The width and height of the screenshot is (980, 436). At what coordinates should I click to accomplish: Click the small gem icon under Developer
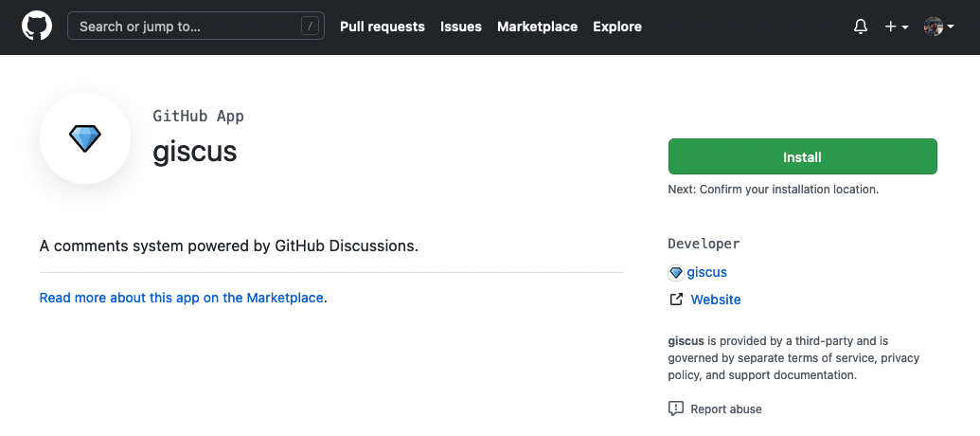[676, 273]
